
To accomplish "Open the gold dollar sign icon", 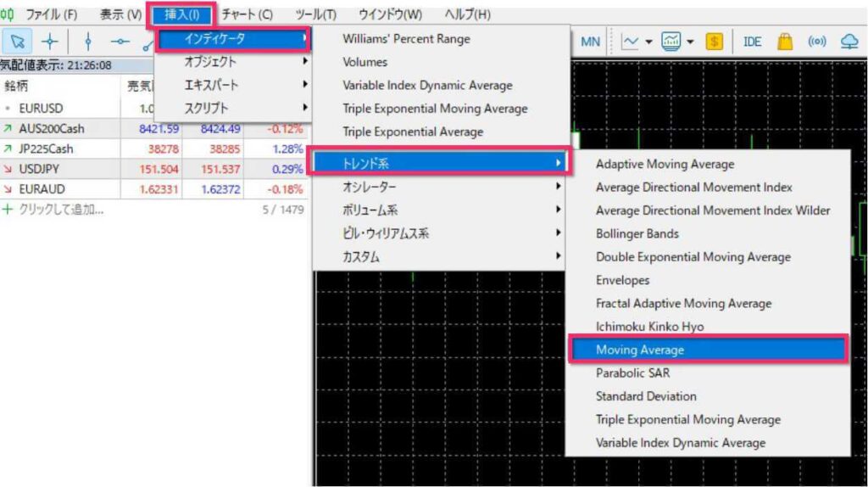I will pos(714,42).
